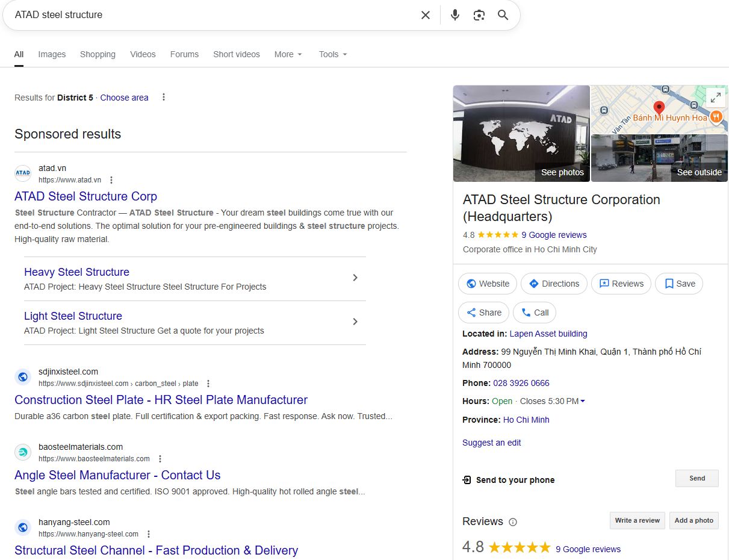Screen dimensions: 729x560
Task: Open Google Lens image search icon
Action: (479, 15)
